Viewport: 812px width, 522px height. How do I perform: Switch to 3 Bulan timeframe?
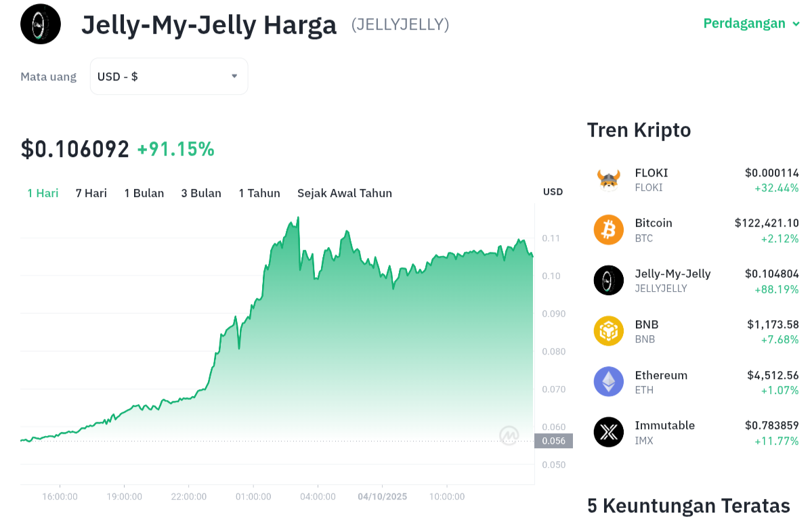click(201, 193)
